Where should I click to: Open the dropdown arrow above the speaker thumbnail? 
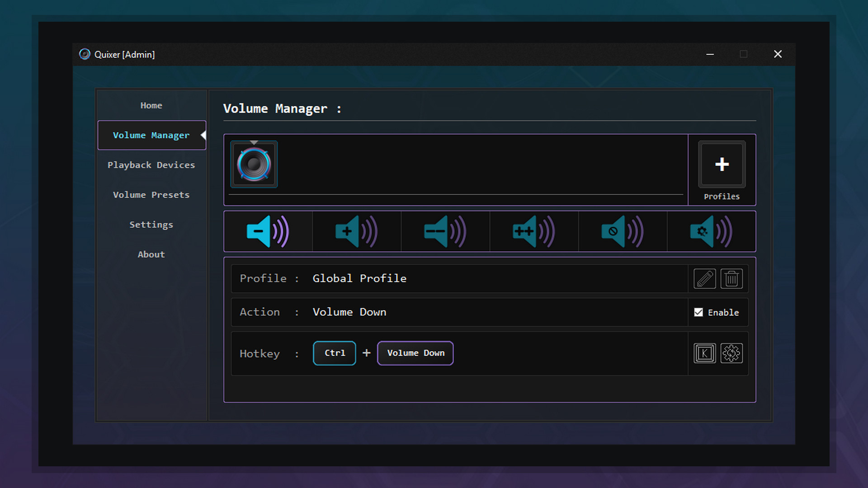254,141
